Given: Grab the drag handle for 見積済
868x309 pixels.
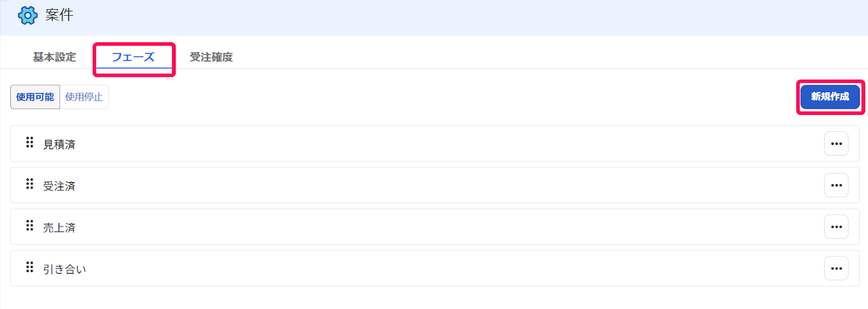Looking at the screenshot, I should (x=30, y=142).
